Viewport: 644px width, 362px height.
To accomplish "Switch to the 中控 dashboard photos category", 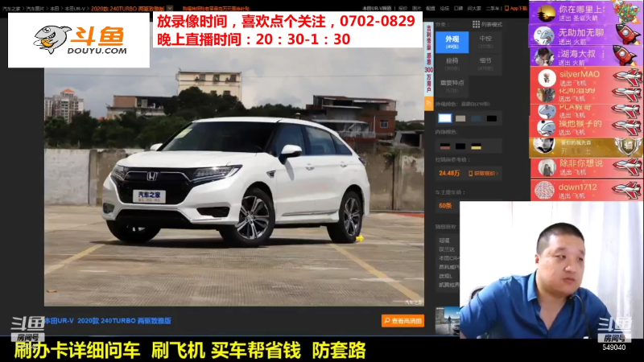I will pyautogui.click(x=485, y=42).
